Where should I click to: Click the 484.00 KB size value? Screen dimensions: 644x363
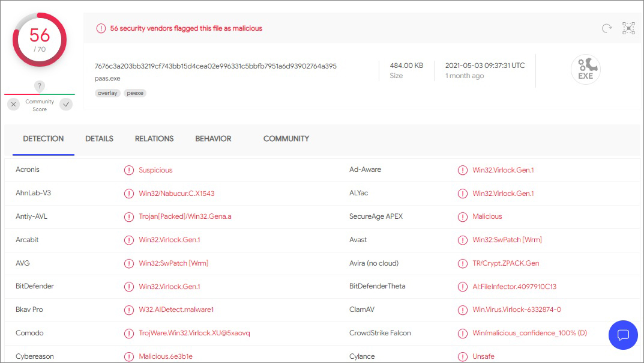coord(406,66)
